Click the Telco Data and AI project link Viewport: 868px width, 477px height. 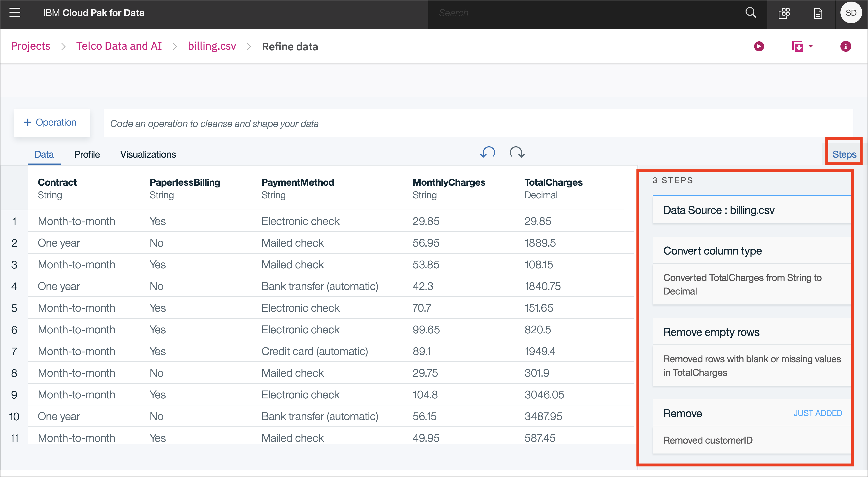tap(117, 46)
